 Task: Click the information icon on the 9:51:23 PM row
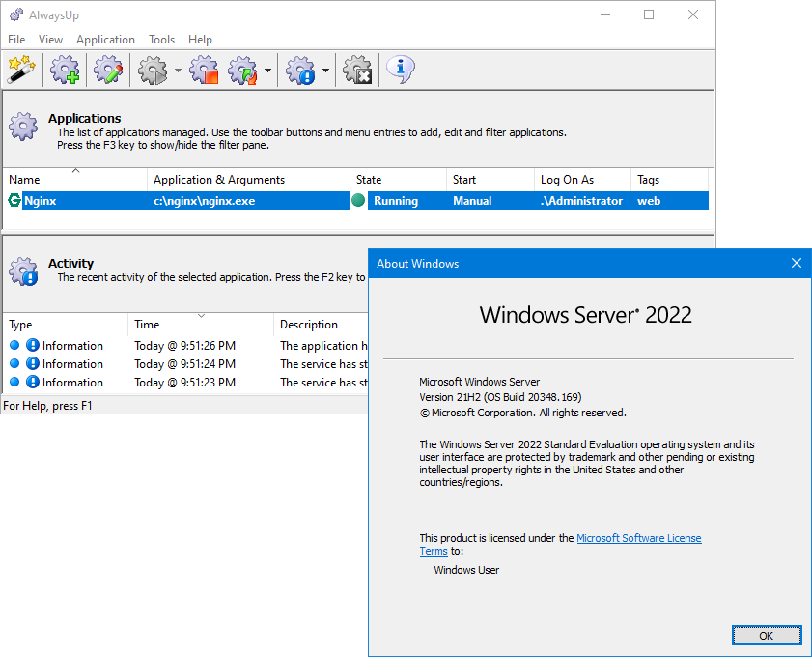pyautogui.click(x=33, y=382)
